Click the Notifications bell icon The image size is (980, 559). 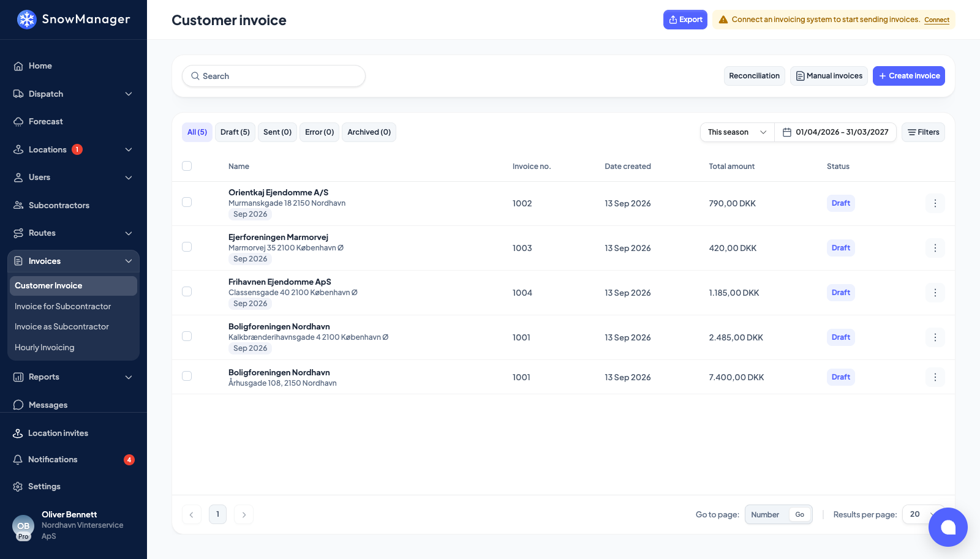18,459
